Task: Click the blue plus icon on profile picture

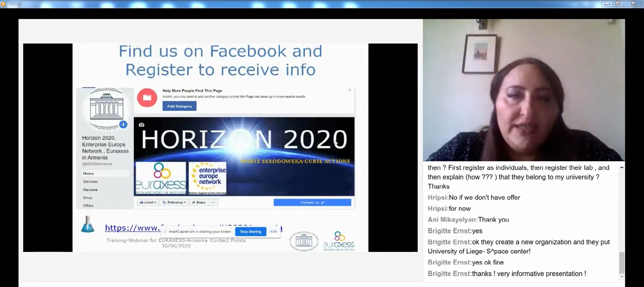Action: 123,125
